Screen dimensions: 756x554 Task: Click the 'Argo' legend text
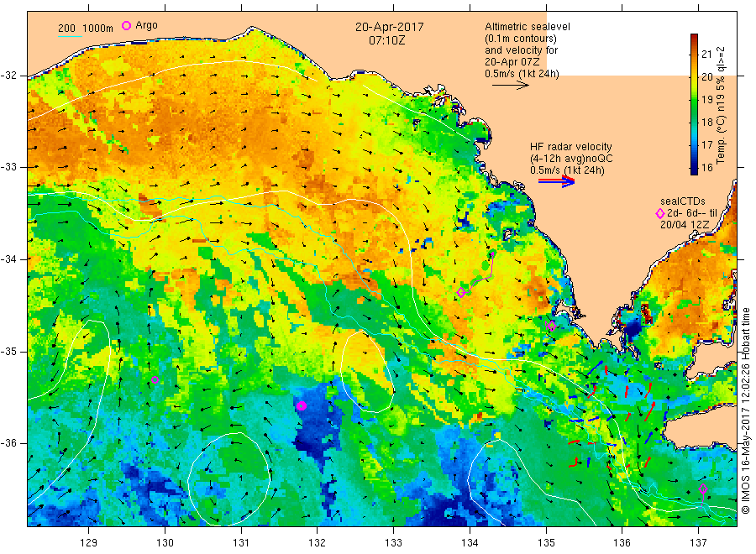[146, 25]
